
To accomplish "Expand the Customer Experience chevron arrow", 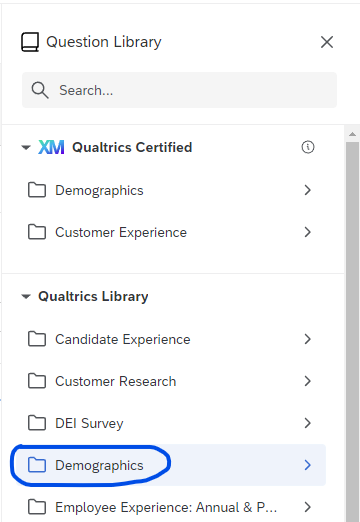I will pos(308,232).
